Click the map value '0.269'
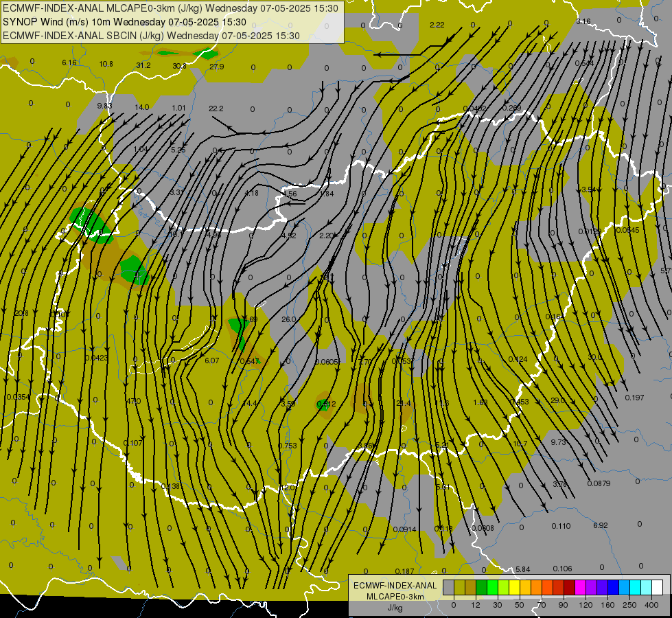672x618 pixels. (x=511, y=108)
